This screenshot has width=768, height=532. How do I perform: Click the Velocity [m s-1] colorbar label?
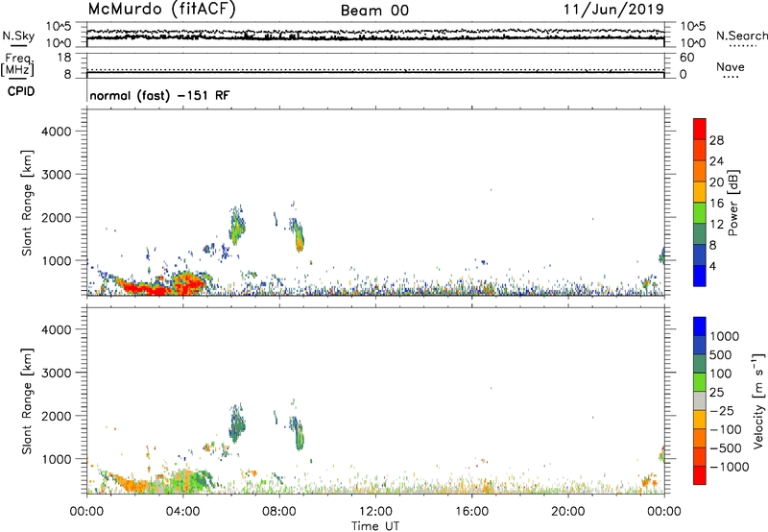[x=758, y=401]
